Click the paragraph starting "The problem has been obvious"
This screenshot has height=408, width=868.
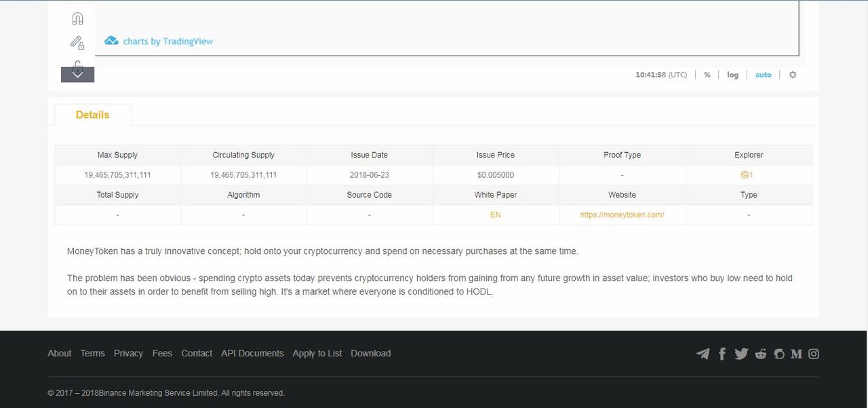430,285
